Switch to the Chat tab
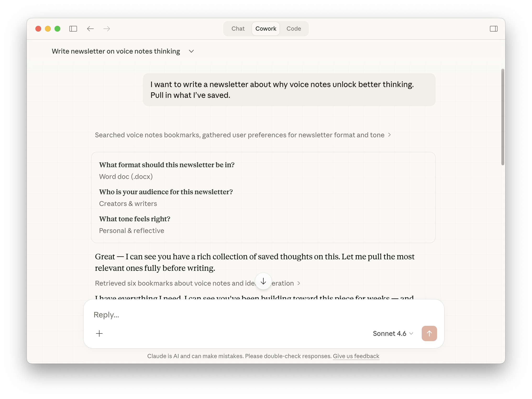Screen dimensions: 532x399 coord(238,28)
